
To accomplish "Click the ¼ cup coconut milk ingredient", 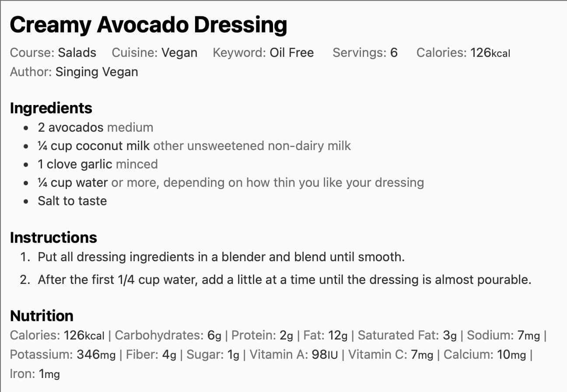I will [x=94, y=146].
